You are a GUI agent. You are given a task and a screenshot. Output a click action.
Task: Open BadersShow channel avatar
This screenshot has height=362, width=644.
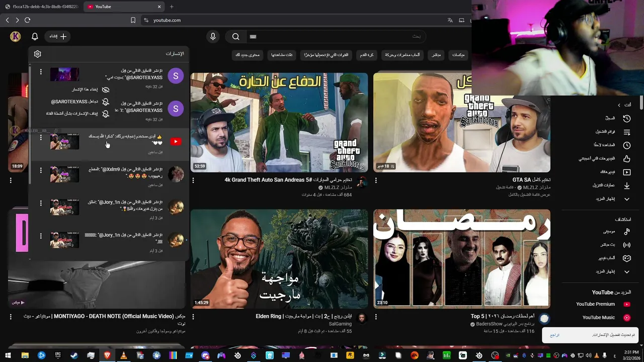544,318
